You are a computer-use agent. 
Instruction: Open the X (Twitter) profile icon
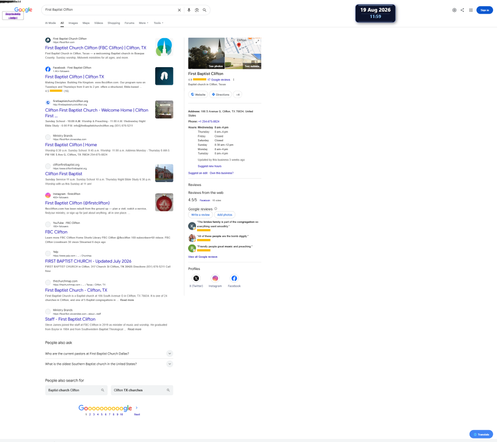[196, 278]
